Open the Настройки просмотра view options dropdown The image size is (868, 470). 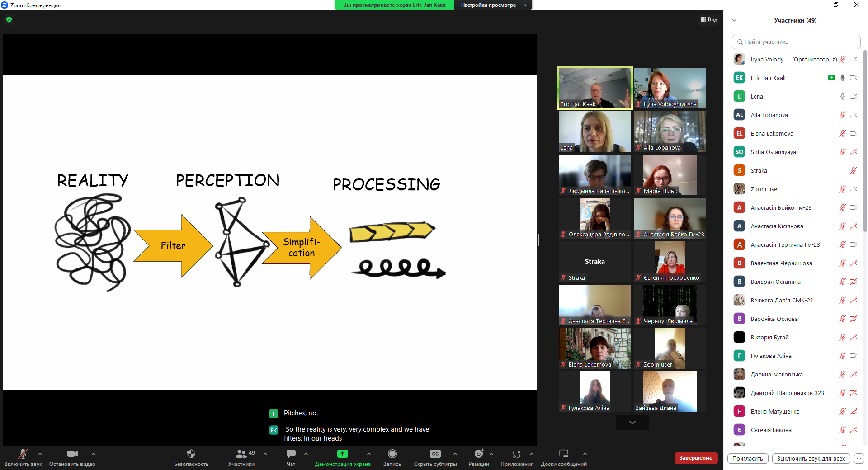[x=492, y=5]
